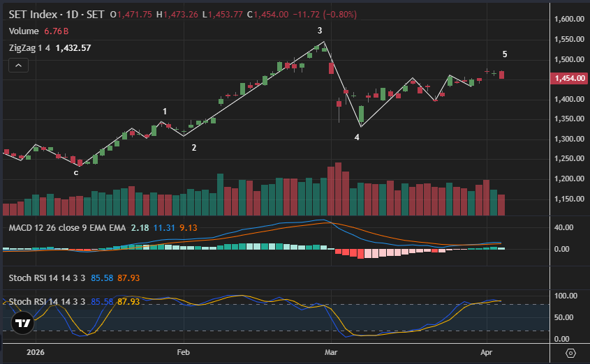Click the wave label 4 at the March low

357,137
